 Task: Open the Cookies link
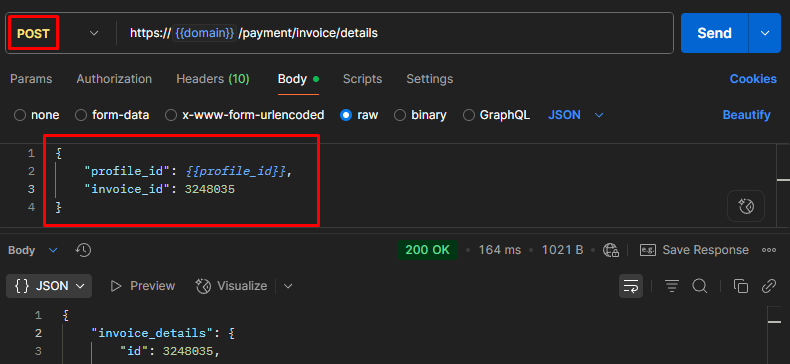(753, 79)
